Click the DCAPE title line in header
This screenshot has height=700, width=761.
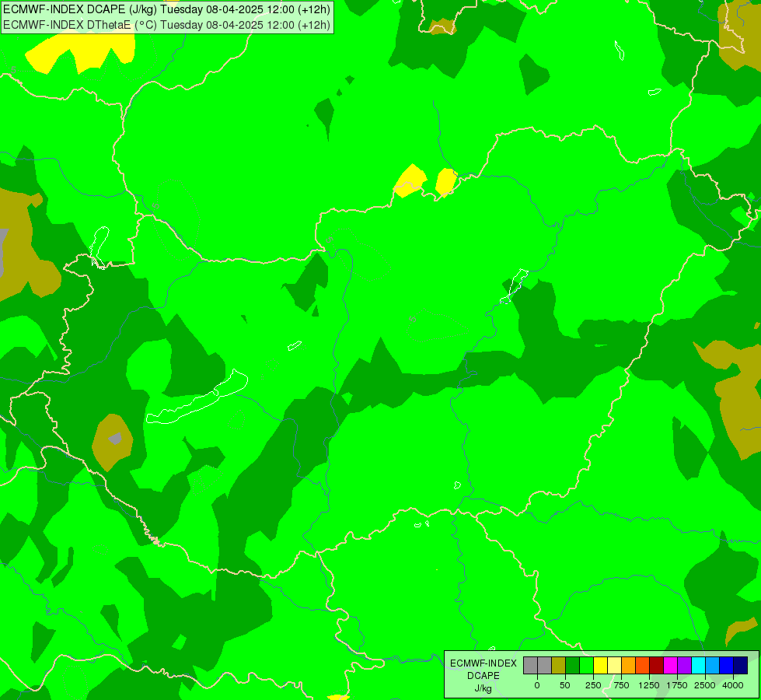pyautogui.click(x=166, y=9)
